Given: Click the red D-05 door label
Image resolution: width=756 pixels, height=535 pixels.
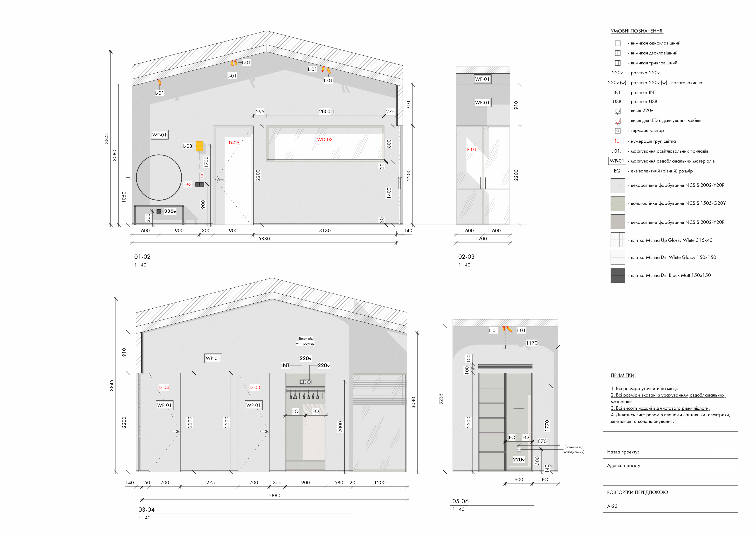Looking at the screenshot, I should (234, 143).
